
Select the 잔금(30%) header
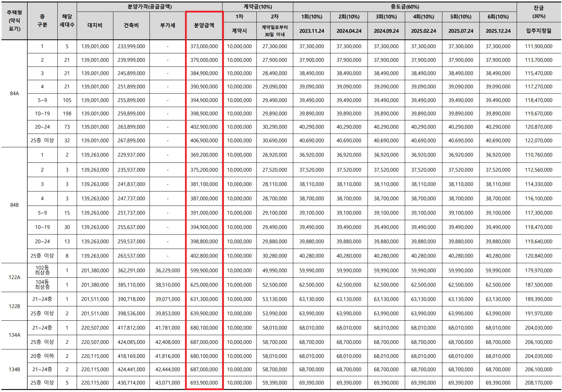coord(539,12)
